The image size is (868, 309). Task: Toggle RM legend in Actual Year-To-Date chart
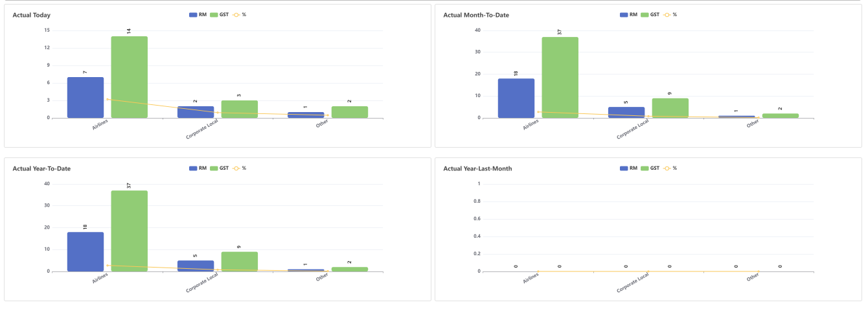[x=194, y=168]
